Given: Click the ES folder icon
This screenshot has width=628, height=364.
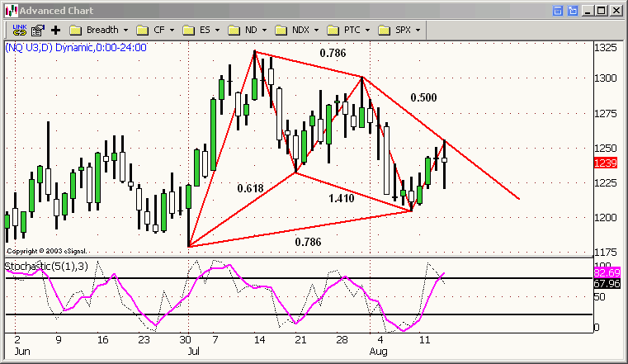Looking at the screenshot, I should pos(188,31).
